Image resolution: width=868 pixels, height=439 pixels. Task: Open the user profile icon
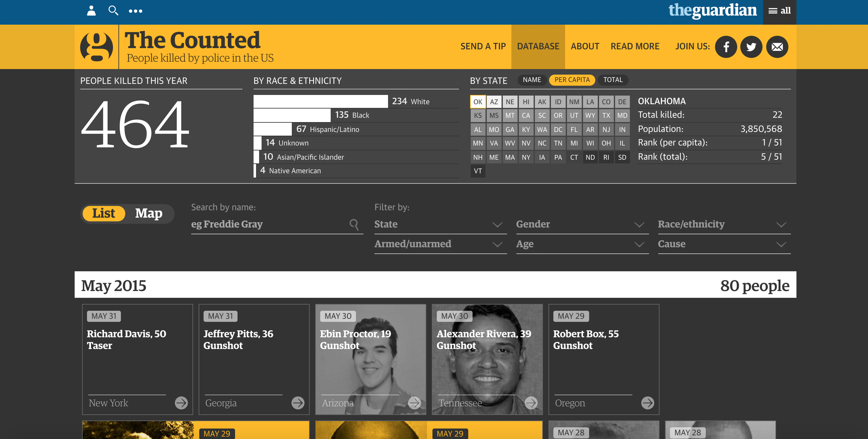91,11
